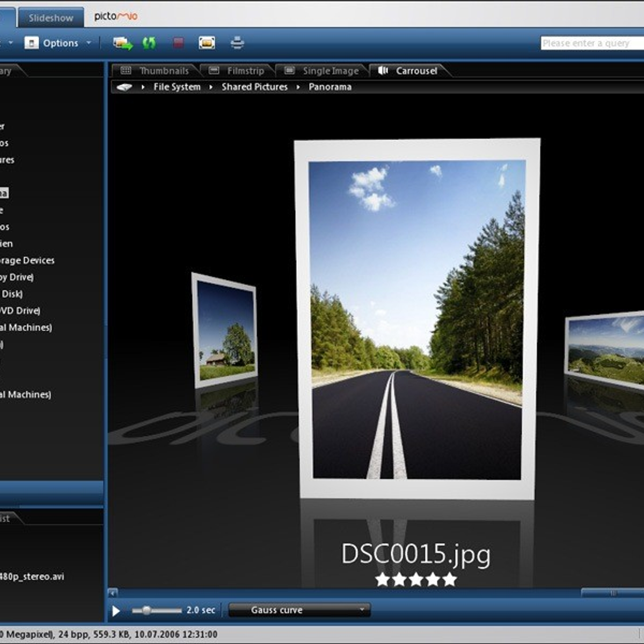644x644 pixels.
Task: Click the Shared Pictures breadcrumb
Action: coord(254,87)
